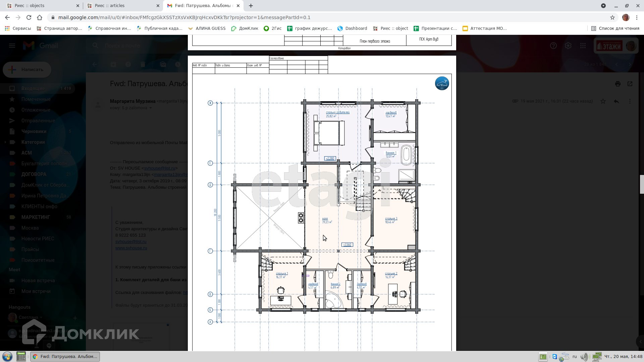Open the 'Список для чтения' reading list
The width and height of the screenshot is (644, 362).
tap(615, 28)
